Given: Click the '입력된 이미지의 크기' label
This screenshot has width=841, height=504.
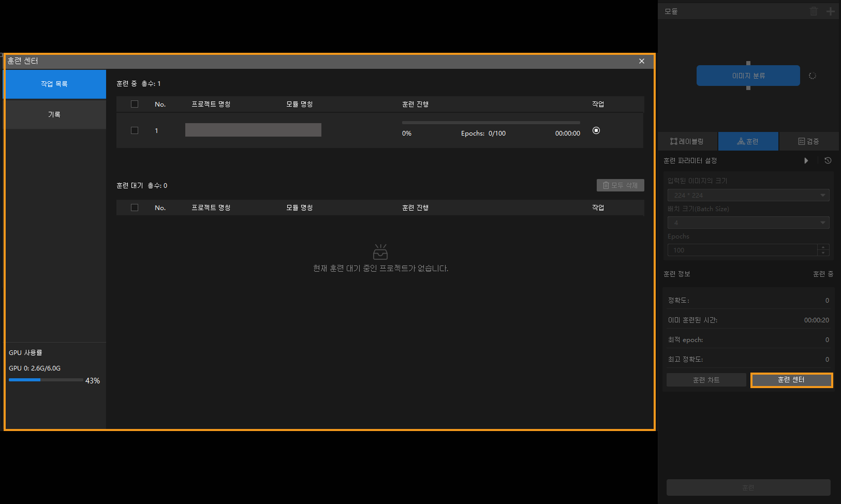Looking at the screenshot, I should (x=698, y=181).
